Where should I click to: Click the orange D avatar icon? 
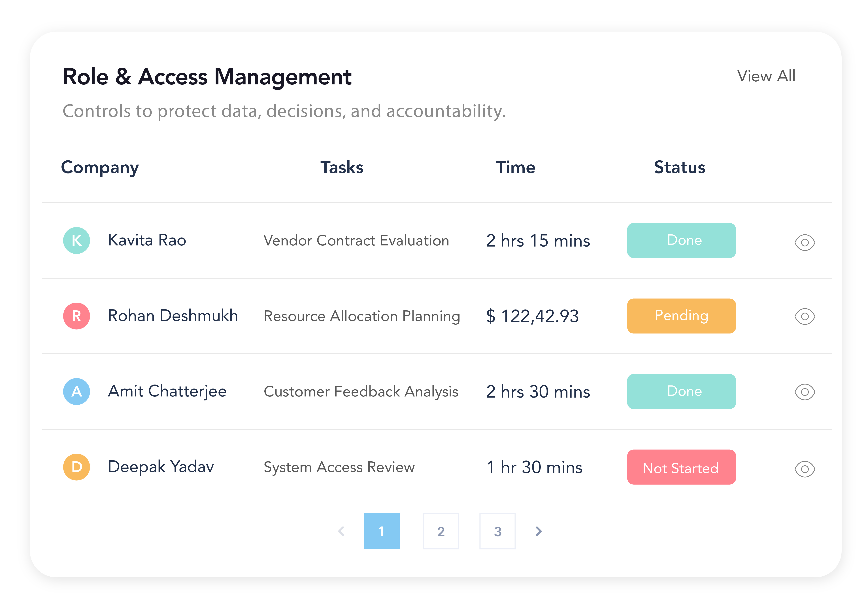pyautogui.click(x=76, y=467)
